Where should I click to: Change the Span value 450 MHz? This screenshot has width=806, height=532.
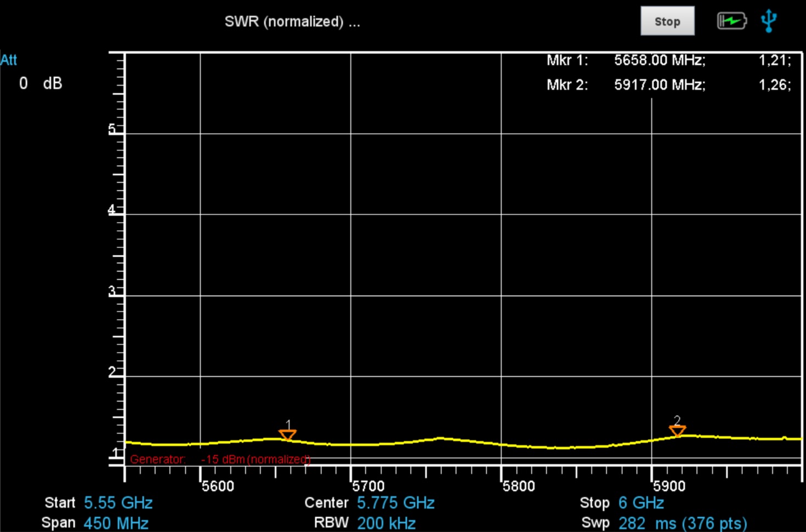pyautogui.click(x=116, y=523)
